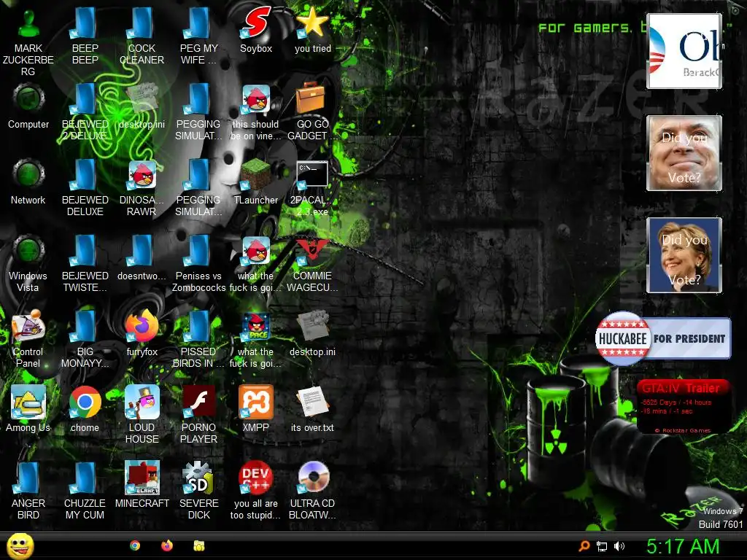Open the Angry Birds Space 'what the' icon

256,327
